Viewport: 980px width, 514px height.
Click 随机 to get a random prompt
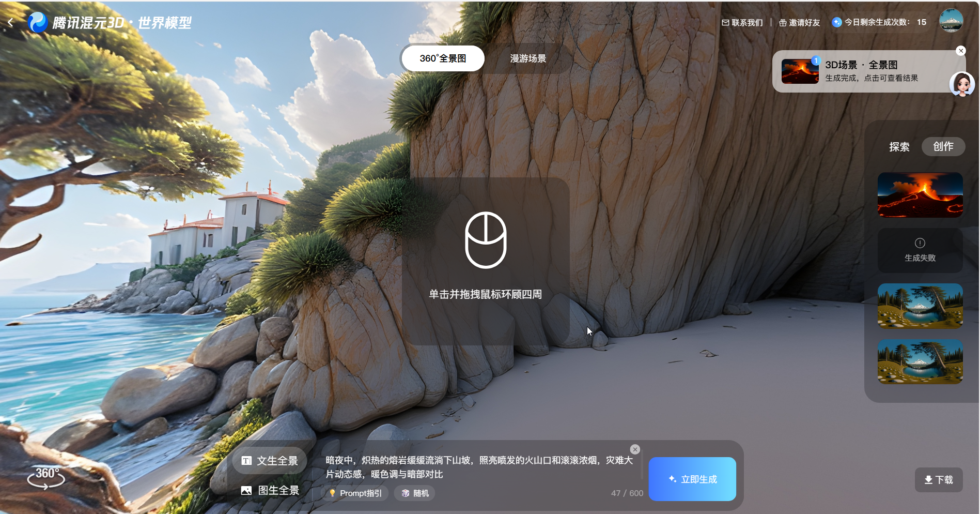415,493
